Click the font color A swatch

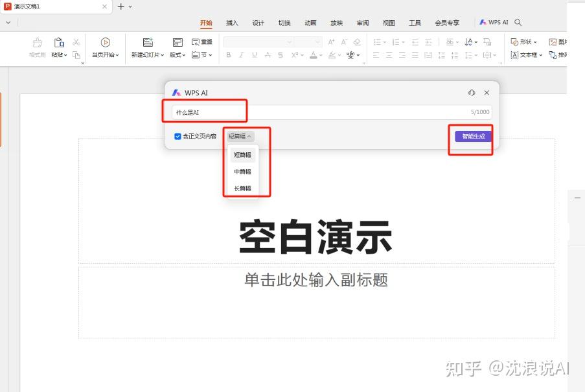click(314, 55)
